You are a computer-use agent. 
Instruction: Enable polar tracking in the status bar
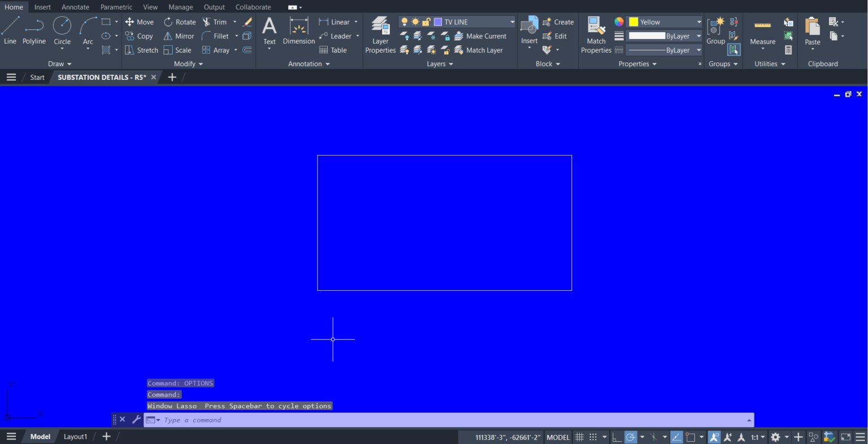coord(631,437)
